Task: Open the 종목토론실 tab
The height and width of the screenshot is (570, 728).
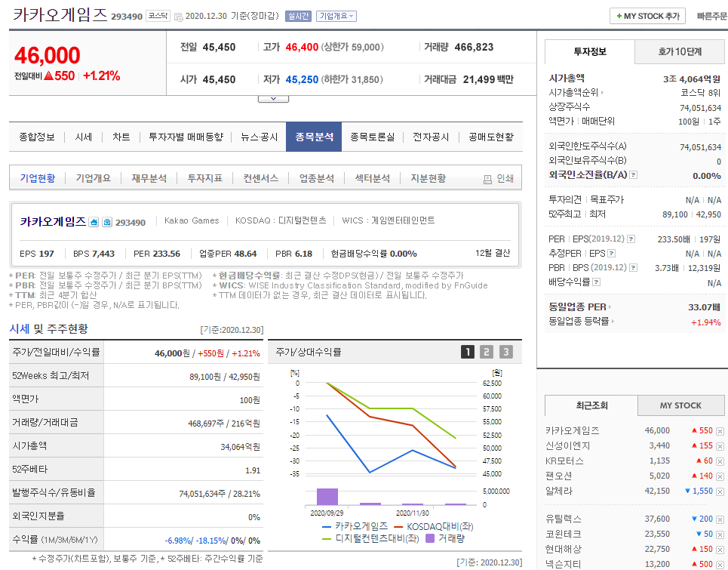Action: [x=373, y=137]
